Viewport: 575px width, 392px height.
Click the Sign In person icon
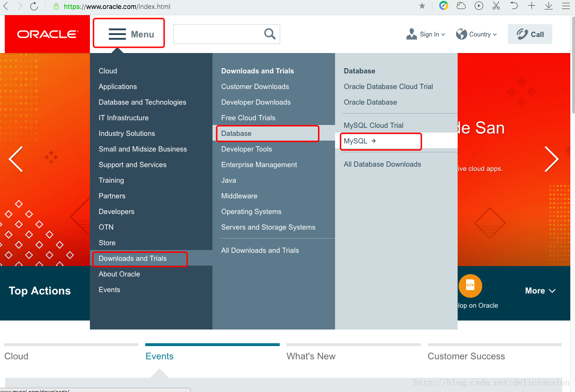(411, 34)
